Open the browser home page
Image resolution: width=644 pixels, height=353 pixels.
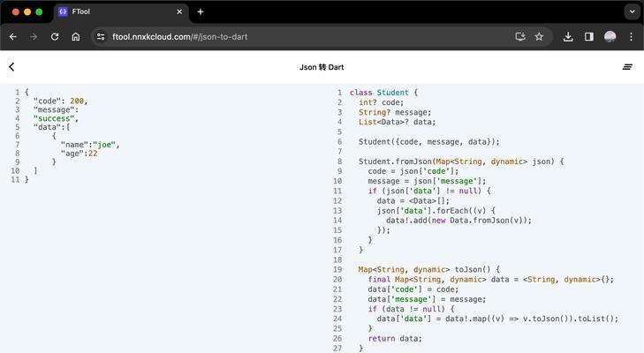(x=76, y=37)
